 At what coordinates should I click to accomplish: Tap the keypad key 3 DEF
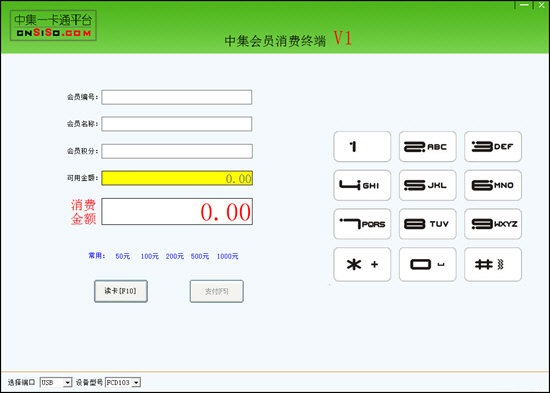point(493,147)
